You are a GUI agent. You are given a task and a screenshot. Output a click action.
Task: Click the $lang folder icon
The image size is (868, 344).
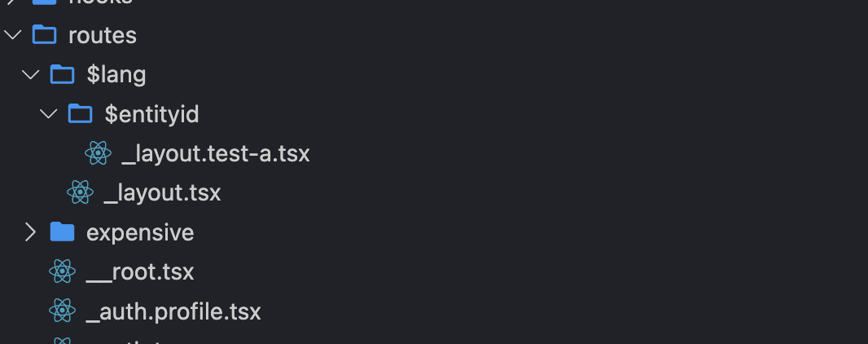[62, 75]
